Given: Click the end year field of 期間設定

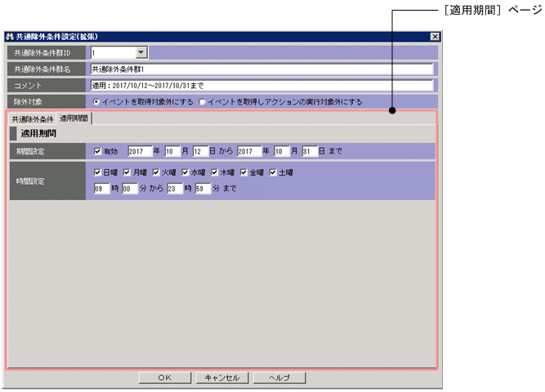Looking at the screenshot, I should click(x=249, y=151).
